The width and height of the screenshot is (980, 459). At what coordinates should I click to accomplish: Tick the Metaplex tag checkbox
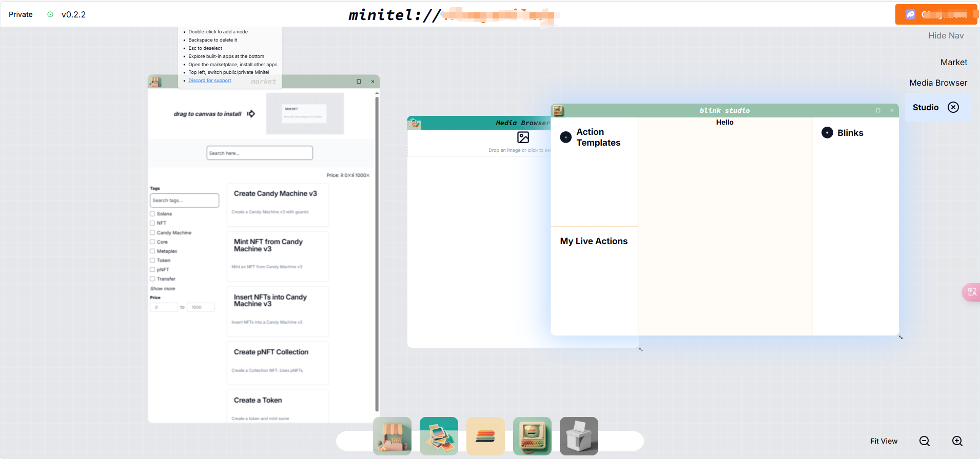tap(152, 251)
